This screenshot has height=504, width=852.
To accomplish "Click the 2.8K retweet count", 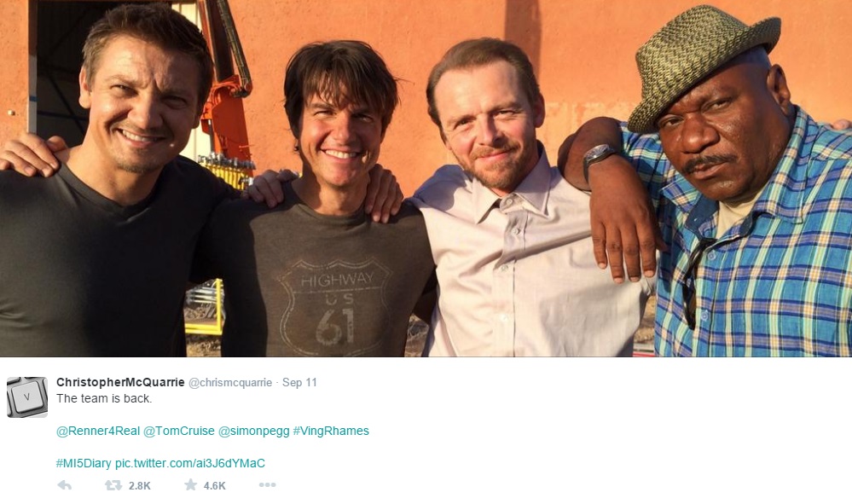I will (x=140, y=486).
